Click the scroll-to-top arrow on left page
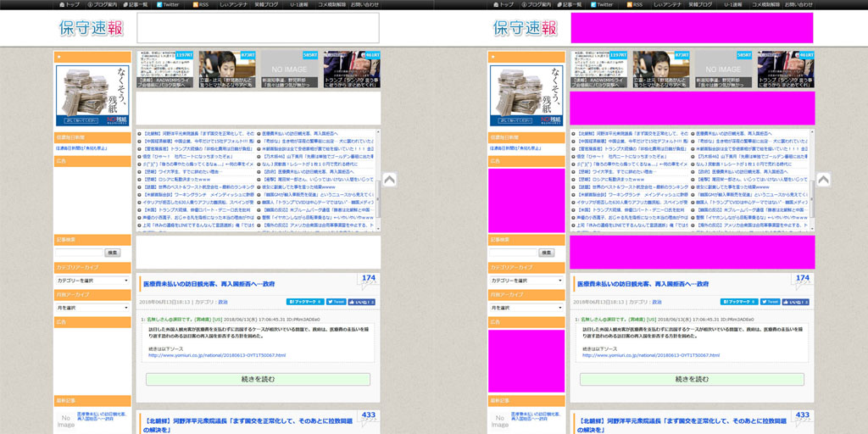 click(389, 180)
